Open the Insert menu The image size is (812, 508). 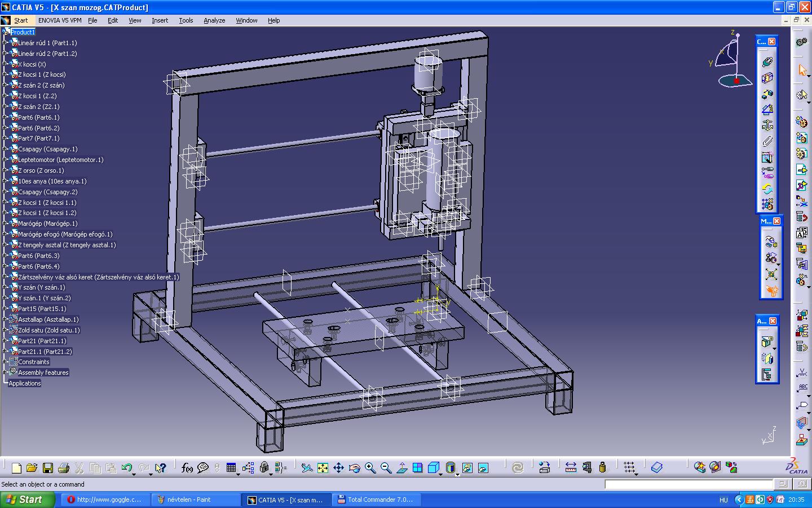[160, 20]
